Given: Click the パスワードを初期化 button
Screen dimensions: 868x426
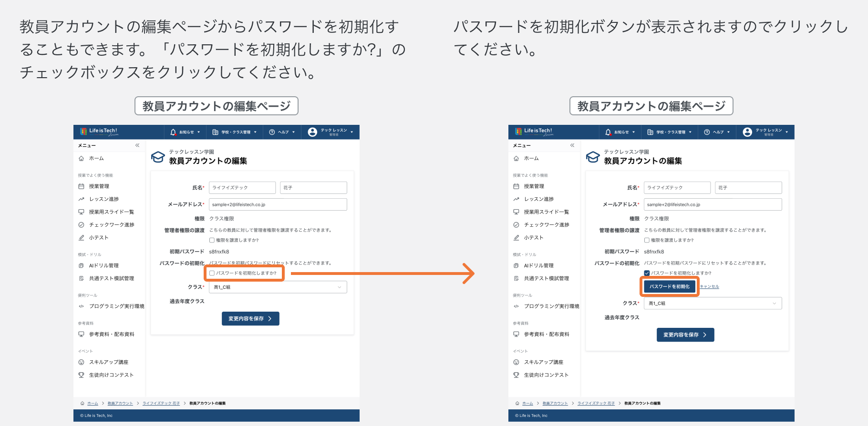Looking at the screenshot, I should click(669, 286).
